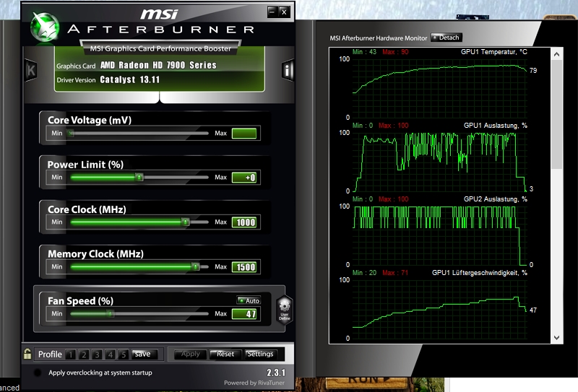Viewport: 578px width, 392px height.
Task: Click the Core Clock 1000 value field
Action: tap(244, 222)
